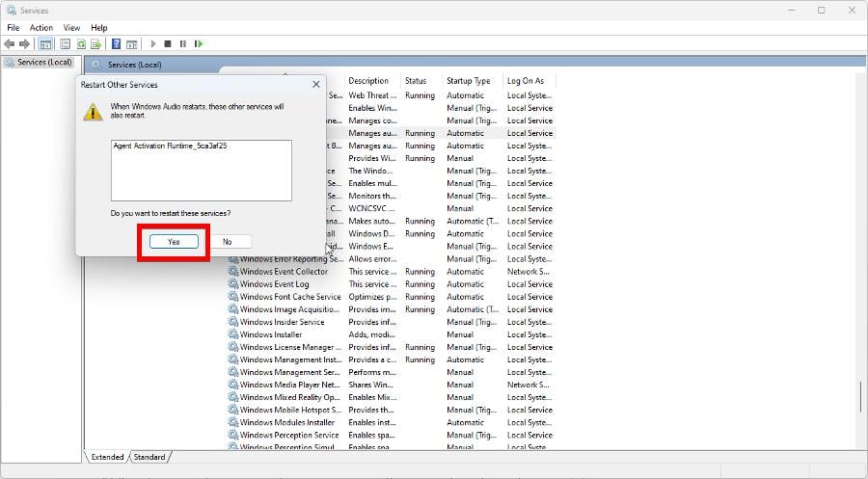Click the Running status of Windows Event Log

click(x=420, y=284)
